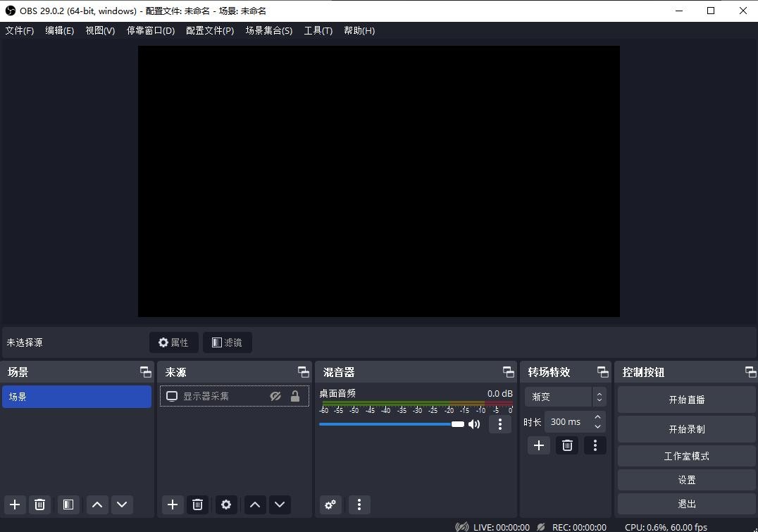Click the 开始直播 button
The height and width of the screenshot is (532, 758).
(x=686, y=400)
